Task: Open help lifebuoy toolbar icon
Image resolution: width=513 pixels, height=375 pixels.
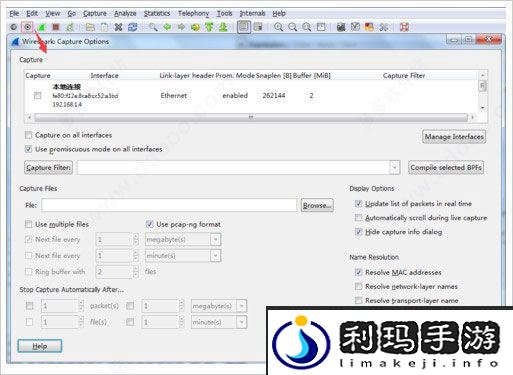Action: click(x=404, y=27)
